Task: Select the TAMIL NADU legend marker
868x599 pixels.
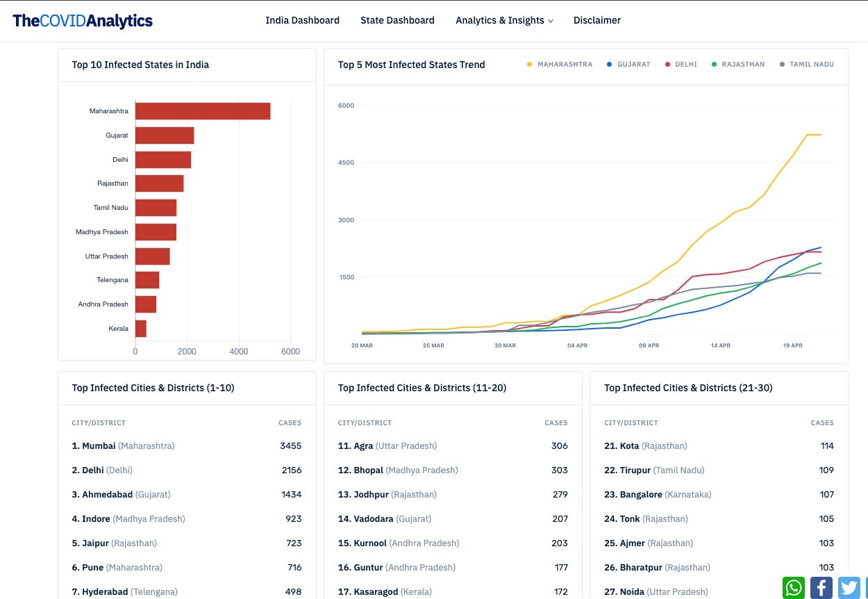Action: 782,64
